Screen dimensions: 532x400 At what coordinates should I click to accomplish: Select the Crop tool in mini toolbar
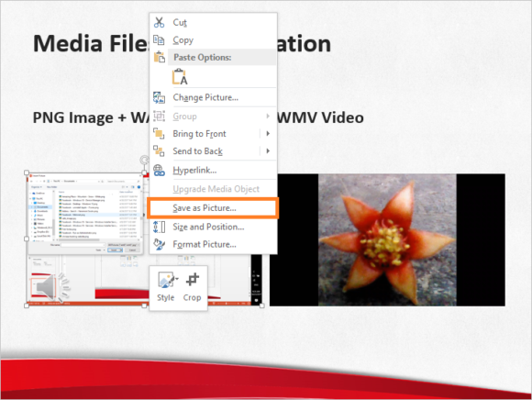(x=192, y=287)
